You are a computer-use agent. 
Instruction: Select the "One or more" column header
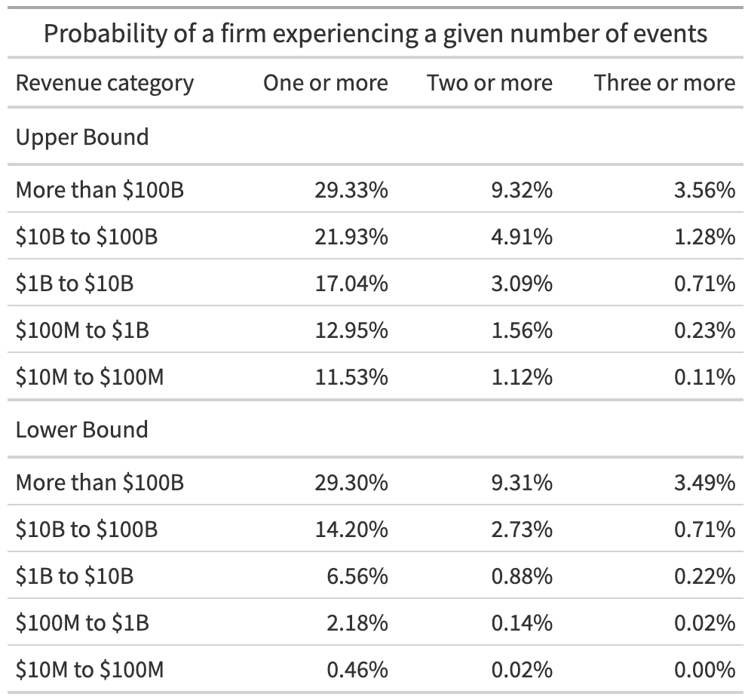[x=326, y=83]
